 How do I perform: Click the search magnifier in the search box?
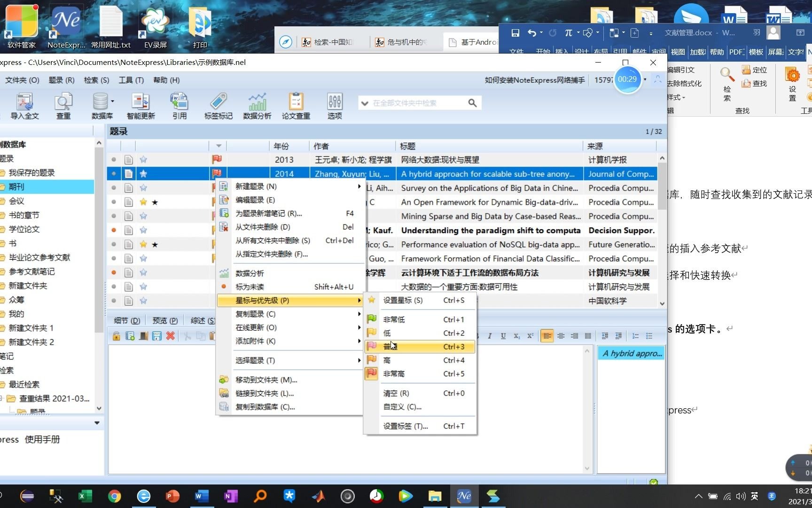coord(472,103)
